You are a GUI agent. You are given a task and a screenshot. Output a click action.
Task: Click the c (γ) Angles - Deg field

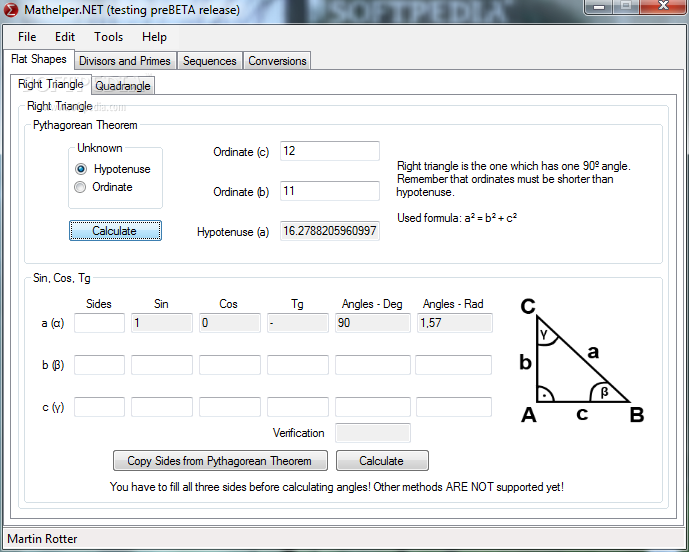pyautogui.click(x=373, y=407)
